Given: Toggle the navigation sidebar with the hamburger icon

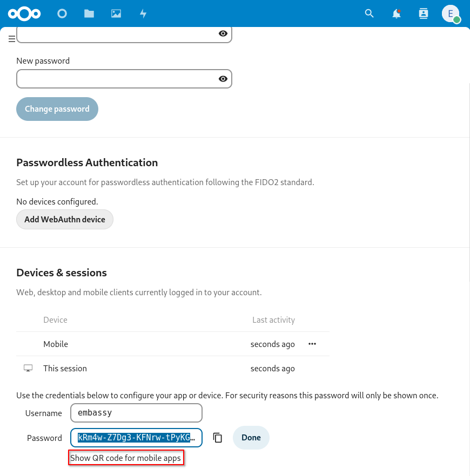Looking at the screenshot, I should (x=12, y=39).
